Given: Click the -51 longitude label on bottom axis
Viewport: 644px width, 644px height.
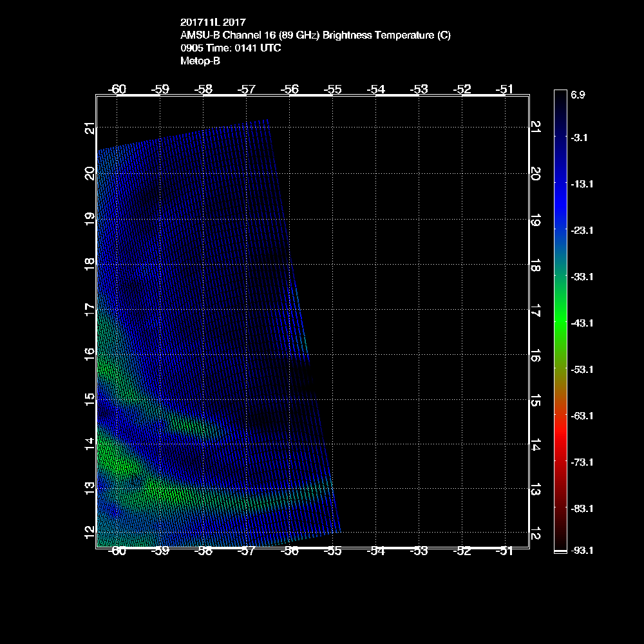Looking at the screenshot, I should 506,551.
